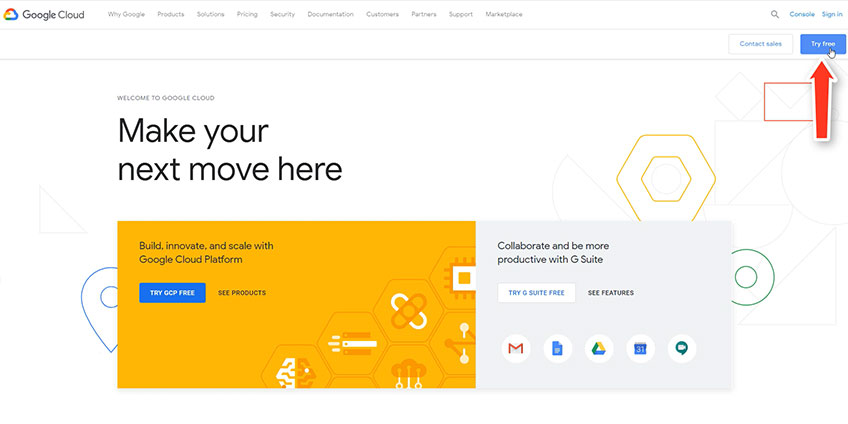Open Marketplace in the navigation bar
The image size is (848, 424).
[504, 15]
